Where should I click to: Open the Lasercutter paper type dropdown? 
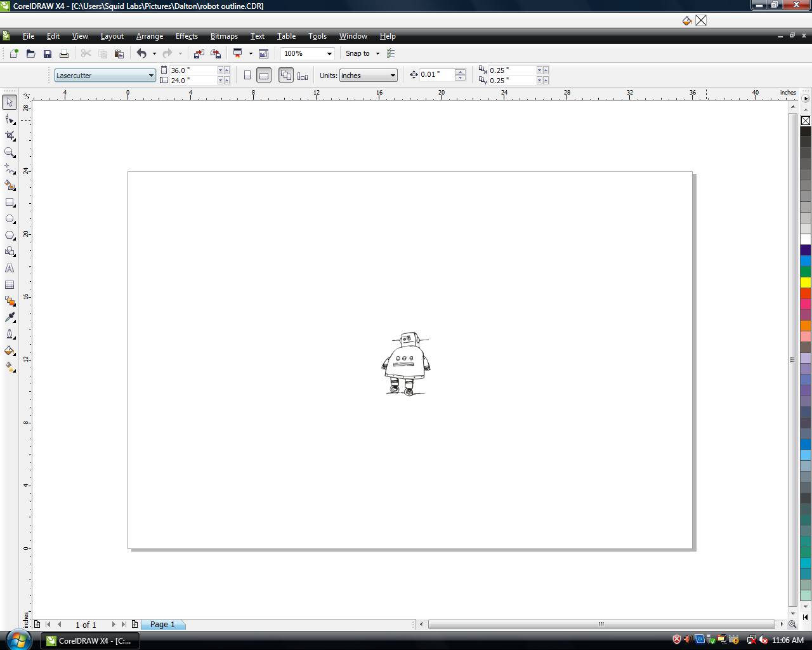151,76
